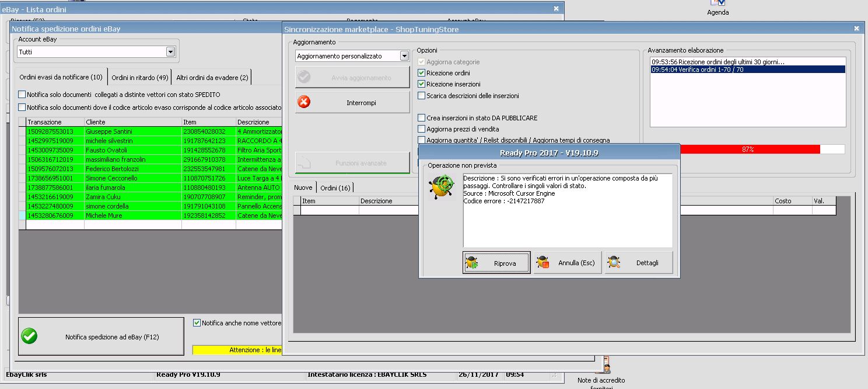Screen dimensions: 868x389
Task: Click item number 230854028032
Action: click(x=204, y=131)
